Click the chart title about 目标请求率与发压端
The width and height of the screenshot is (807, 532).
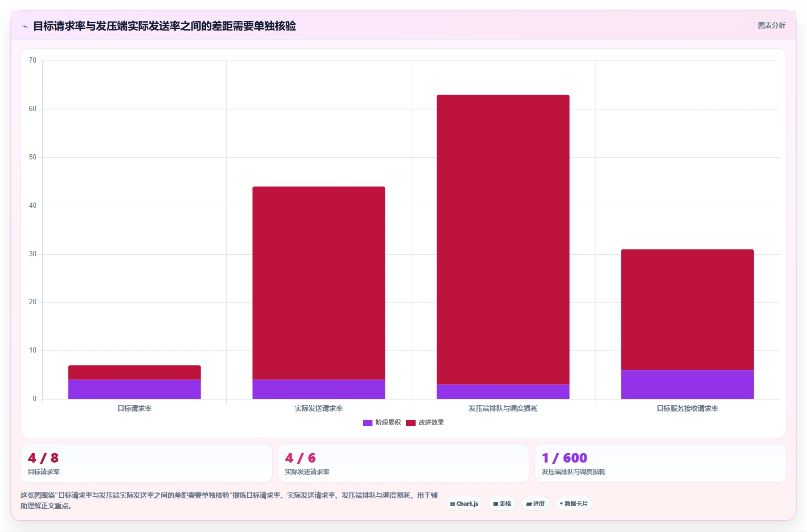tap(164, 26)
